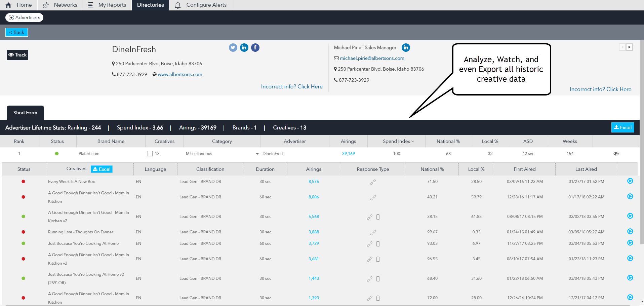Screen dimensions: 644x306
Task: Click the Track button
Action: (x=17, y=55)
